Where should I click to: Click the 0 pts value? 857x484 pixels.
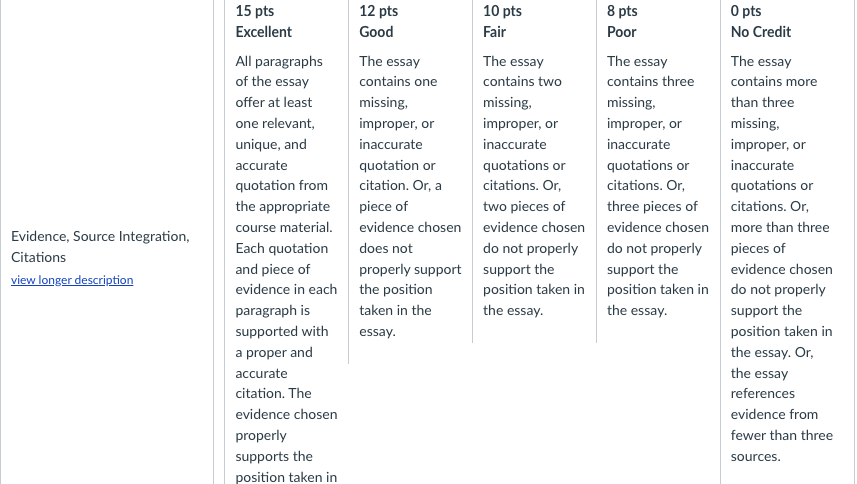click(x=746, y=11)
